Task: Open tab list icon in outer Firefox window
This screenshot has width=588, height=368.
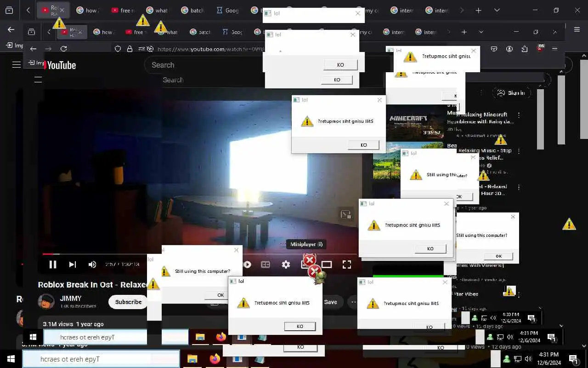Action: click(x=9, y=10)
